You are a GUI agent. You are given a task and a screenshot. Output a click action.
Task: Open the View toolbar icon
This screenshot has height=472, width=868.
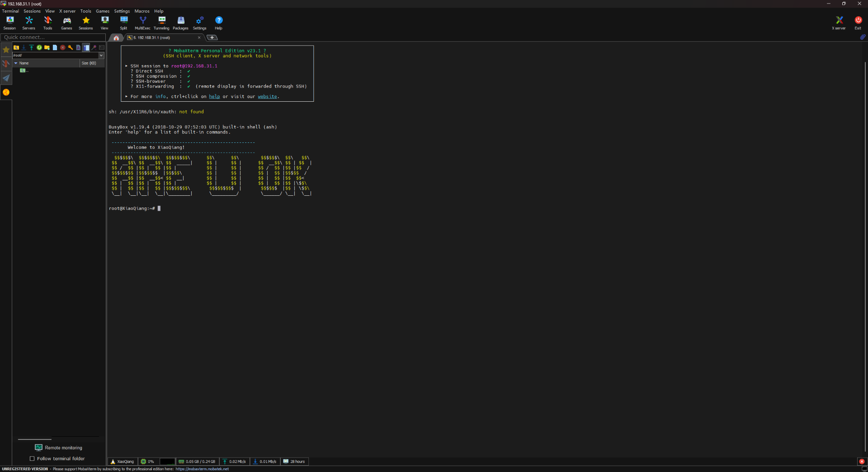105,23
